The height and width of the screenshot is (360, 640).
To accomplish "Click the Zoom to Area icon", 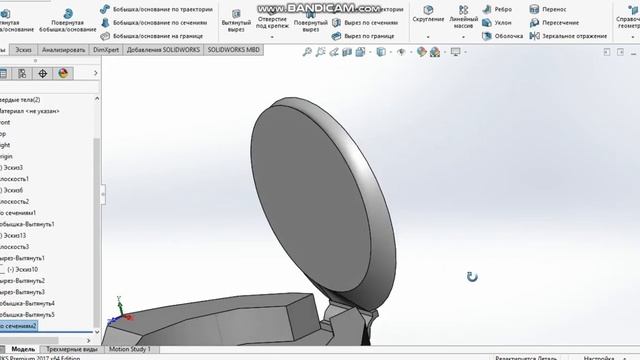I will pos(320,52).
